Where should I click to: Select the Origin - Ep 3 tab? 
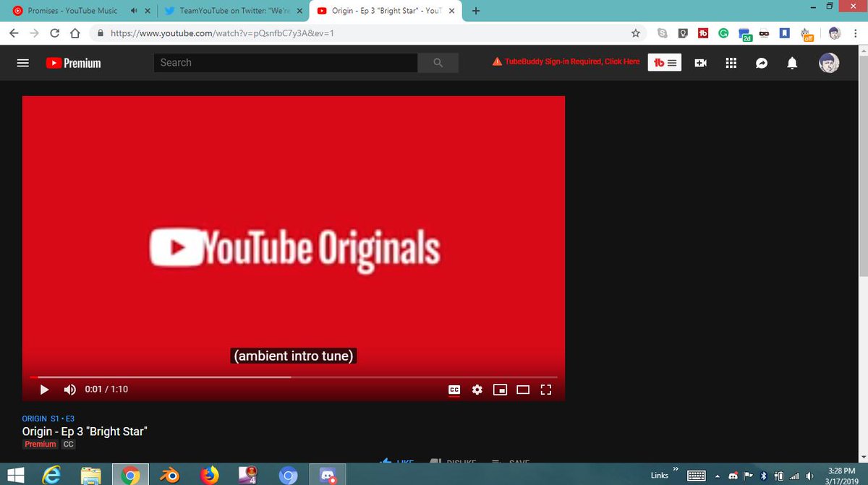pos(387,11)
